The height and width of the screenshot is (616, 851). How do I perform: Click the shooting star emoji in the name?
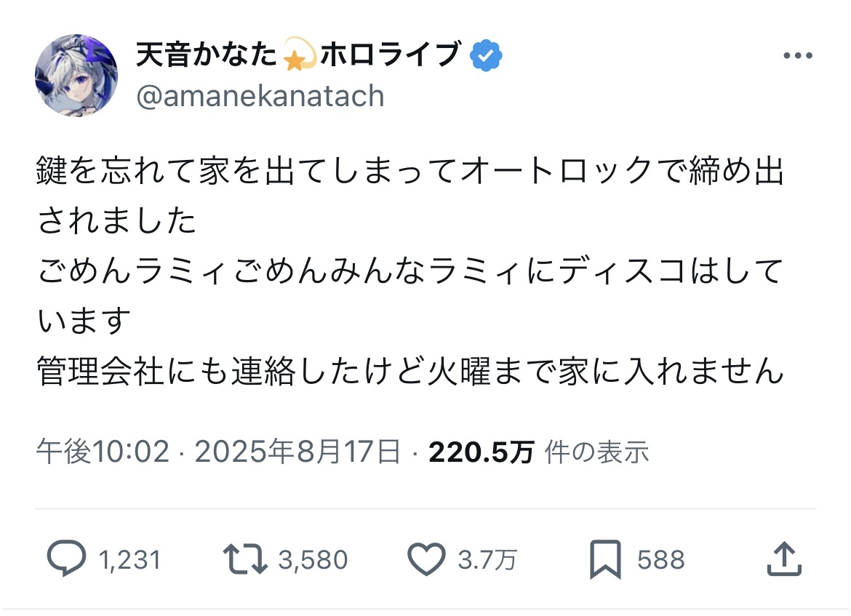pyautogui.click(x=297, y=57)
